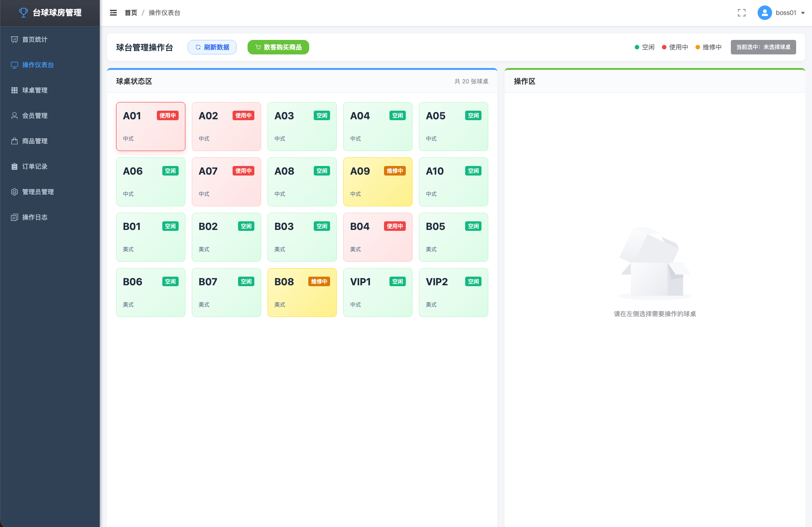Viewport: 812px width, 527px height.
Task: Click the 刷新数据 button
Action: click(212, 47)
